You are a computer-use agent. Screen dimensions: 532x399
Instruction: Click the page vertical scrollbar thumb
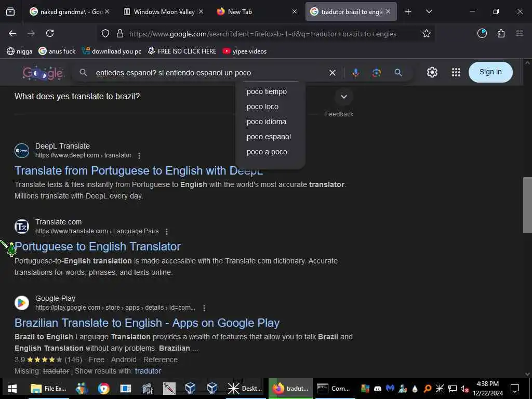(527, 205)
